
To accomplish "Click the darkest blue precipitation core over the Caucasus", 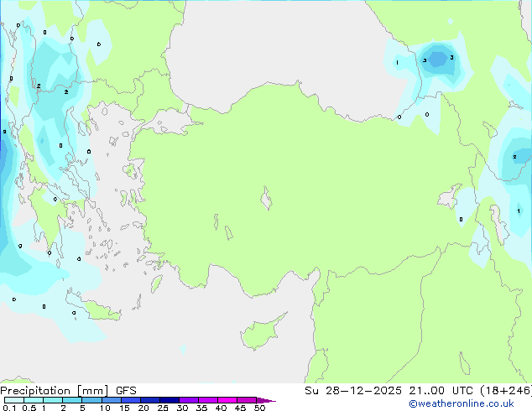I will point(438,60).
